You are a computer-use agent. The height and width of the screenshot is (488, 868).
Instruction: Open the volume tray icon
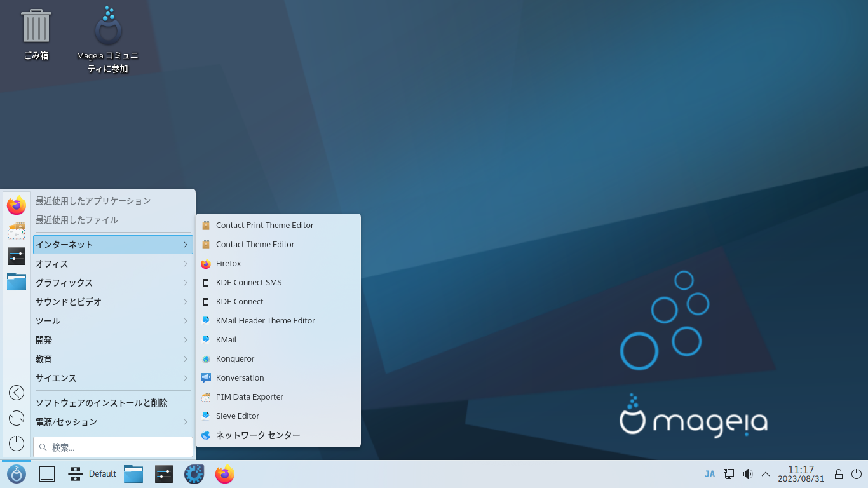coord(747,474)
